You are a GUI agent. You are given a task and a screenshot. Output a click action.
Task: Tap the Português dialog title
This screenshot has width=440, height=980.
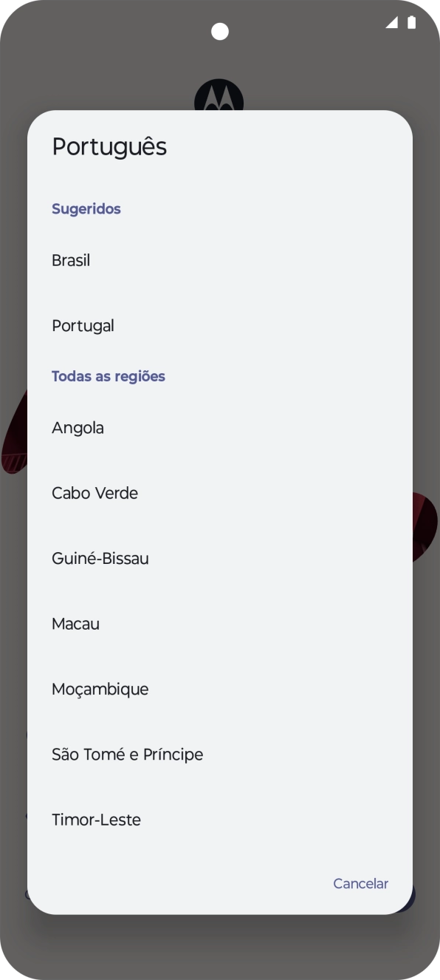click(x=109, y=146)
